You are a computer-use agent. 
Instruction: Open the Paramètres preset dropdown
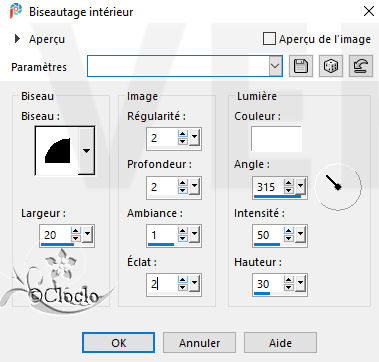click(275, 66)
